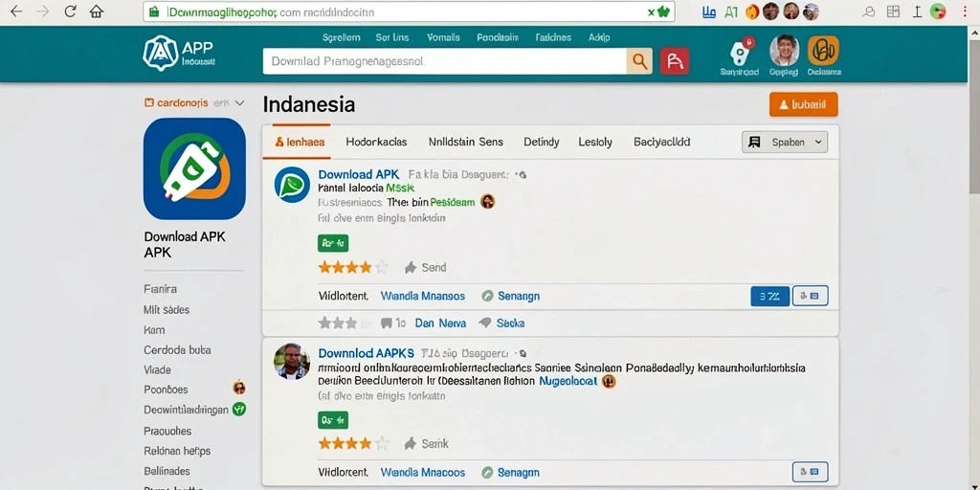
Task: Click the browser forward arrow
Action: pyautogui.click(x=43, y=11)
